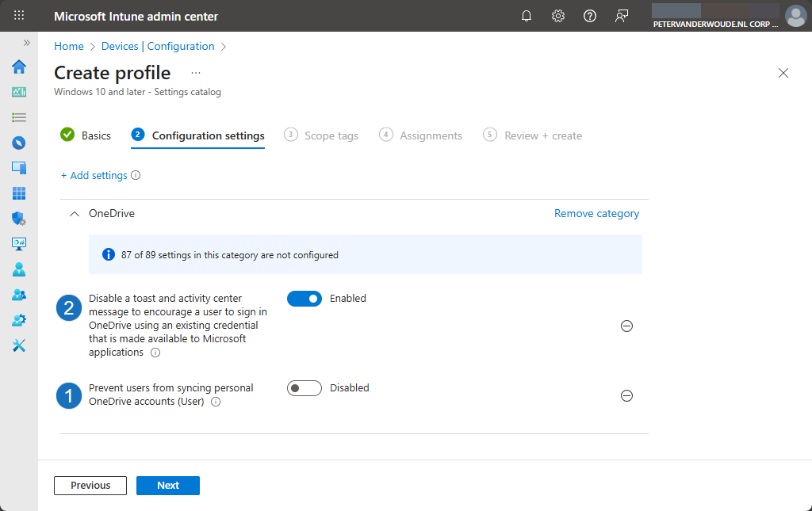Click the feedback icon in header

(622, 16)
